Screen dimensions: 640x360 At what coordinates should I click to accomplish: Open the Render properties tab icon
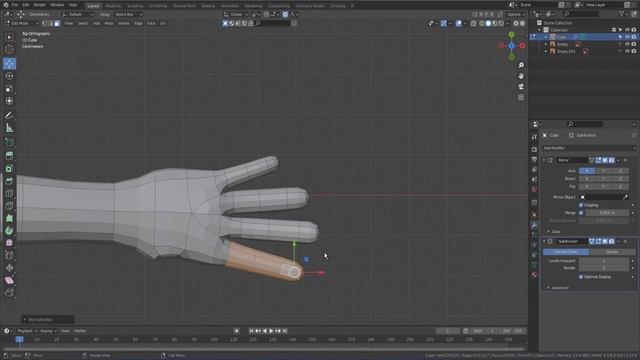(534, 149)
